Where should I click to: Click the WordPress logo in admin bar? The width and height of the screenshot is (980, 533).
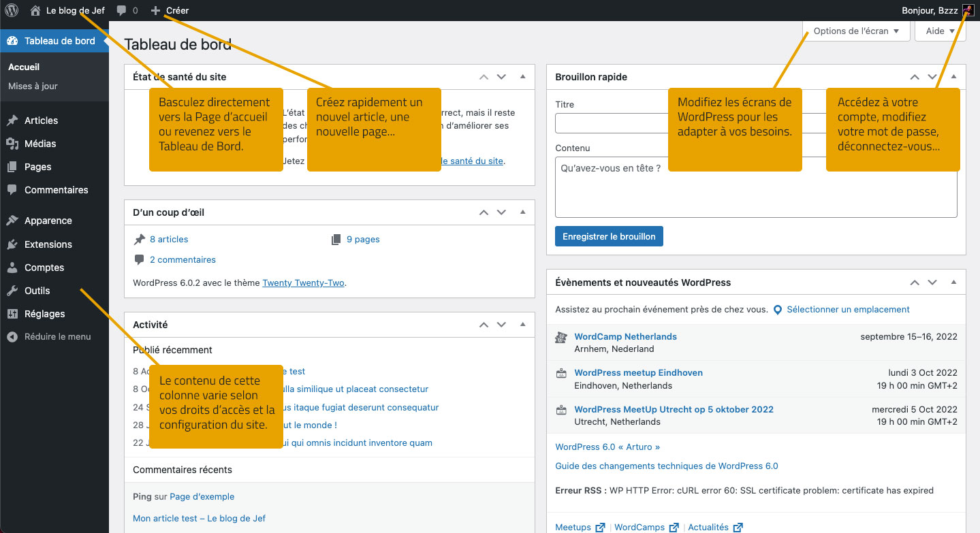[11, 10]
